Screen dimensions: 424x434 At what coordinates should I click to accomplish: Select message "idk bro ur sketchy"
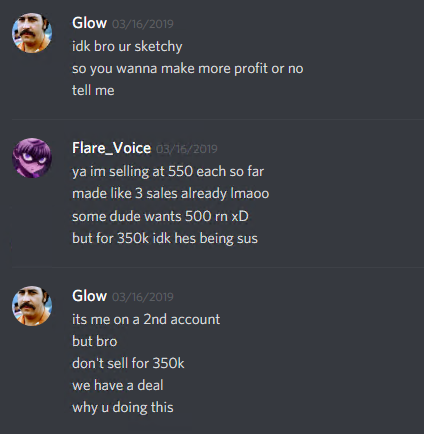(x=127, y=46)
